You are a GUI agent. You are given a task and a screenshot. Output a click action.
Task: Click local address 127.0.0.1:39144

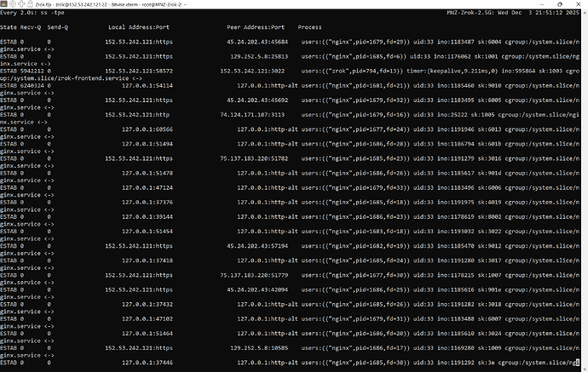click(147, 217)
